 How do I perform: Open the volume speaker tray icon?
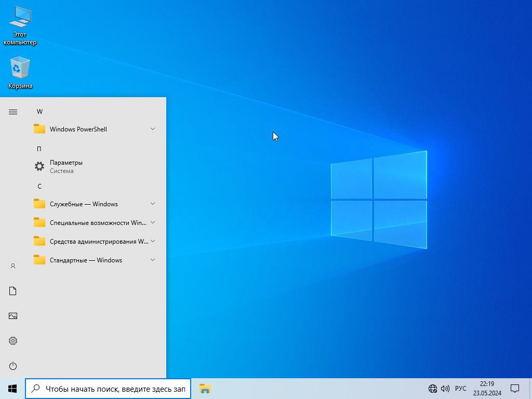coord(445,389)
